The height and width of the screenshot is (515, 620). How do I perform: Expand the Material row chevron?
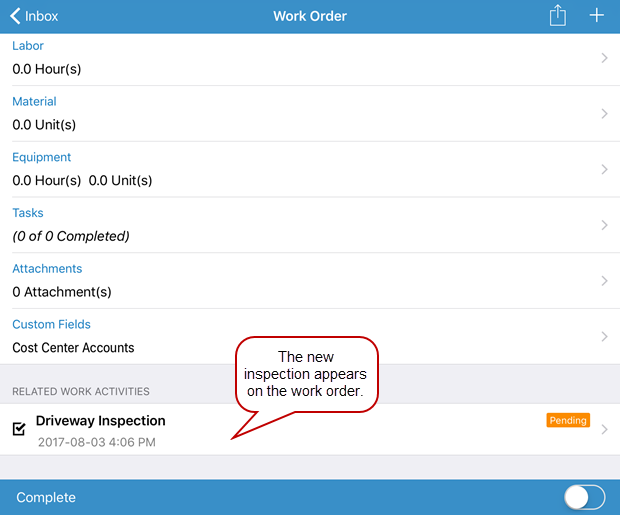coord(604,114)
